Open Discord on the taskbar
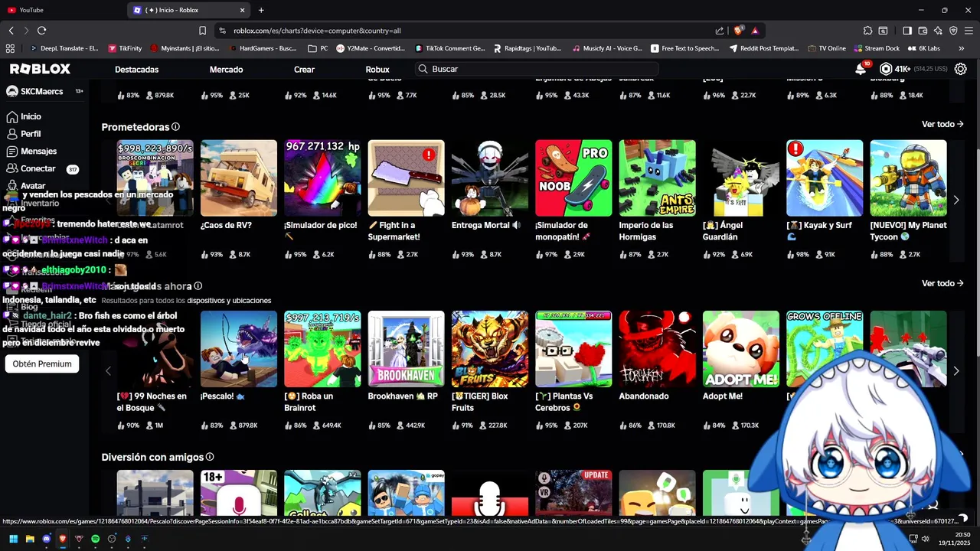 click(x=47, y=539)
